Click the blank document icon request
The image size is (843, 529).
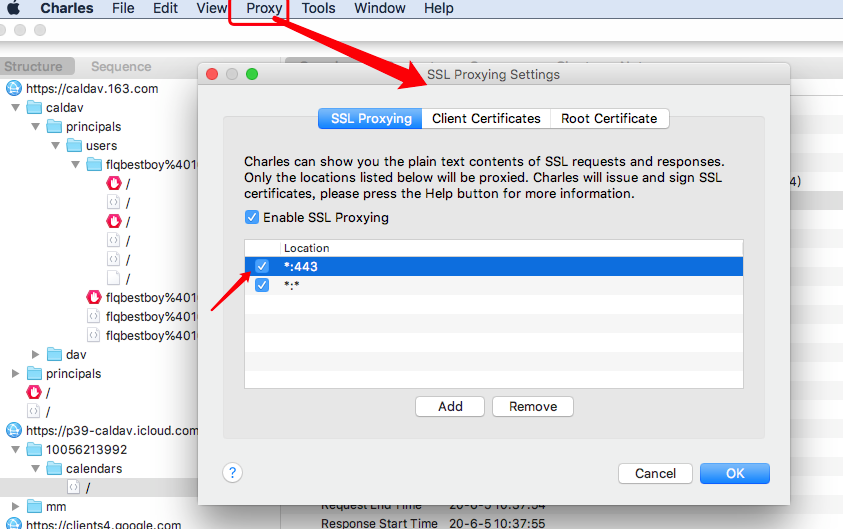coord(113,278)
